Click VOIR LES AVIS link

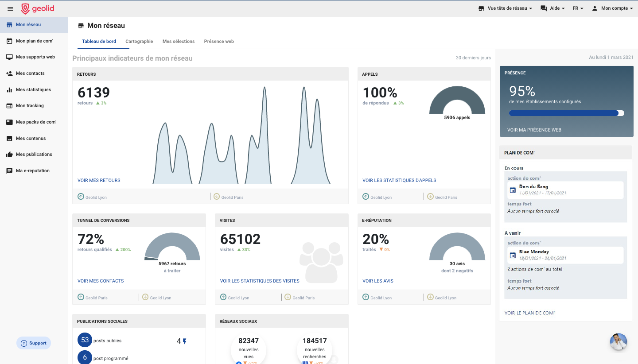(378, 281)
